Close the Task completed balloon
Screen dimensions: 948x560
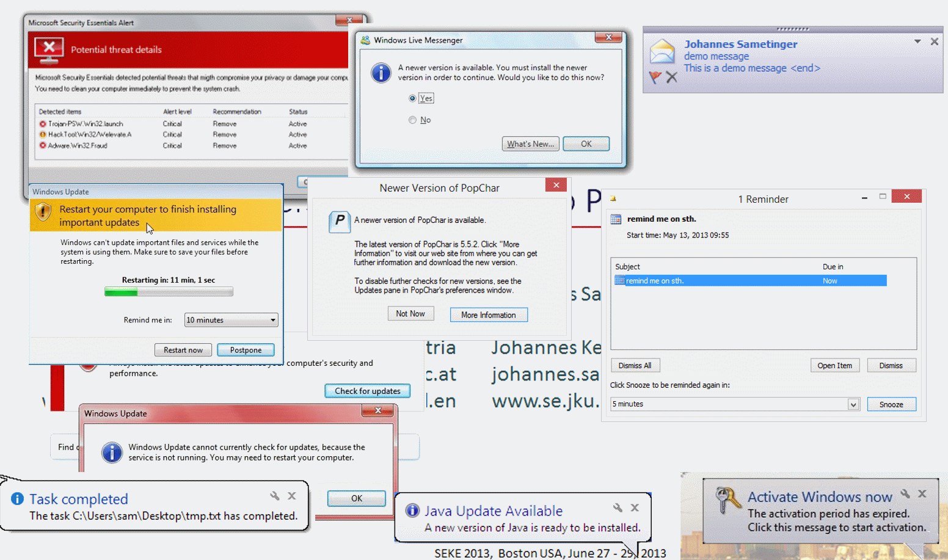[x=292, y=496]
